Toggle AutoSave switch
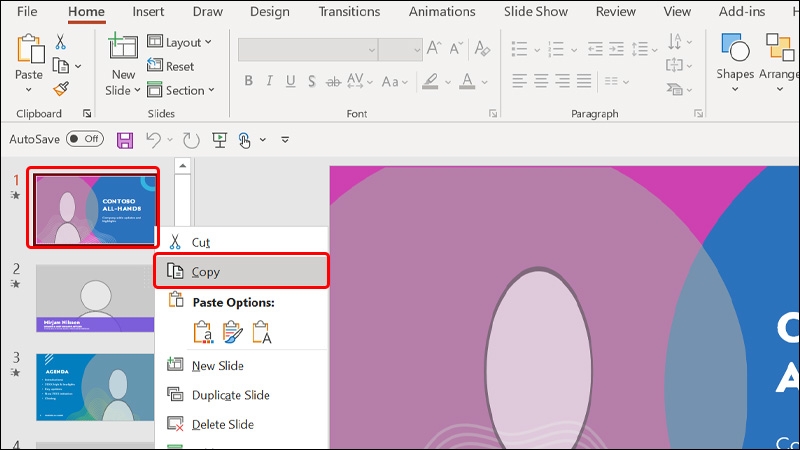This screenshot has width=800, height=450. click(x=85, y=139)
